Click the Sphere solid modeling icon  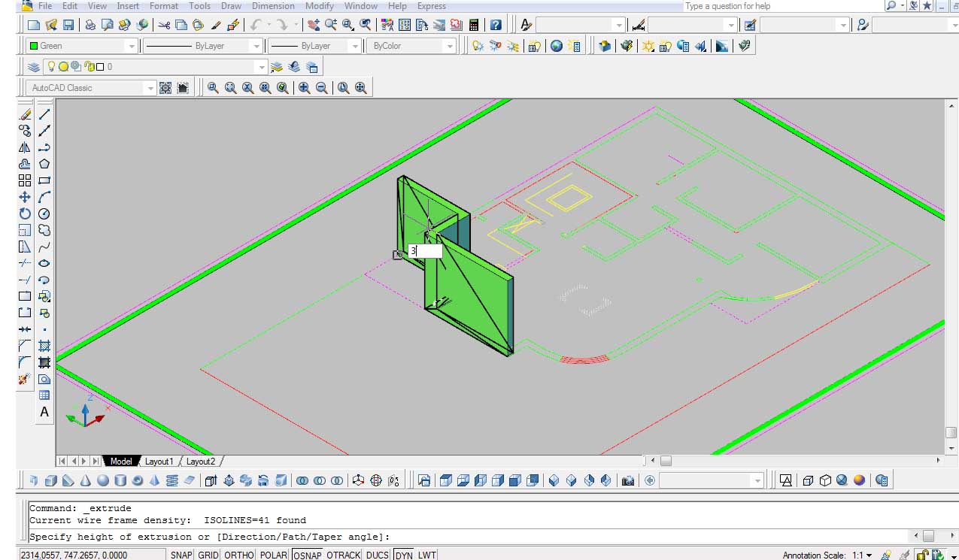[102, 480]
